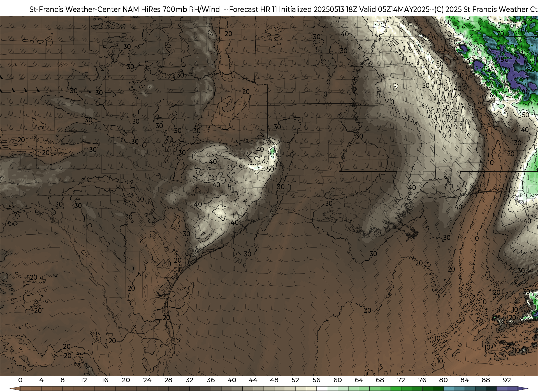
Task: Click the colorbar label '28'
Action: (168, 380)
